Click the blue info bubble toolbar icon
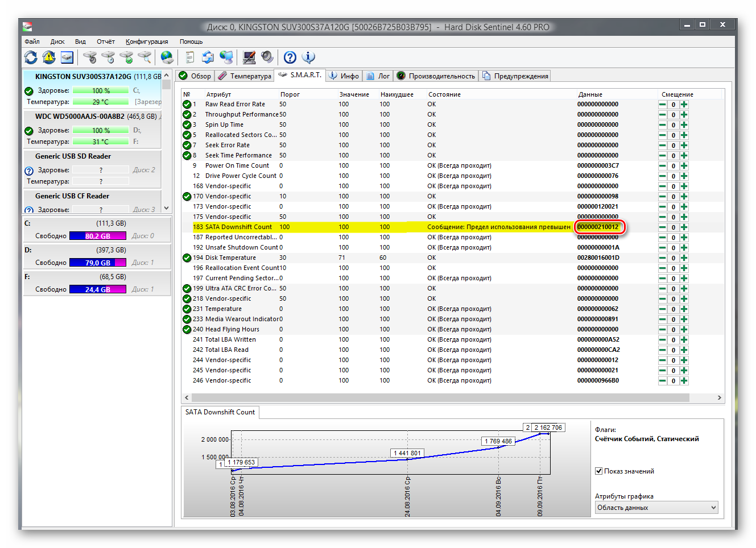Image resolution: width=756 pixels, height=548 pixels. (308, 57)
